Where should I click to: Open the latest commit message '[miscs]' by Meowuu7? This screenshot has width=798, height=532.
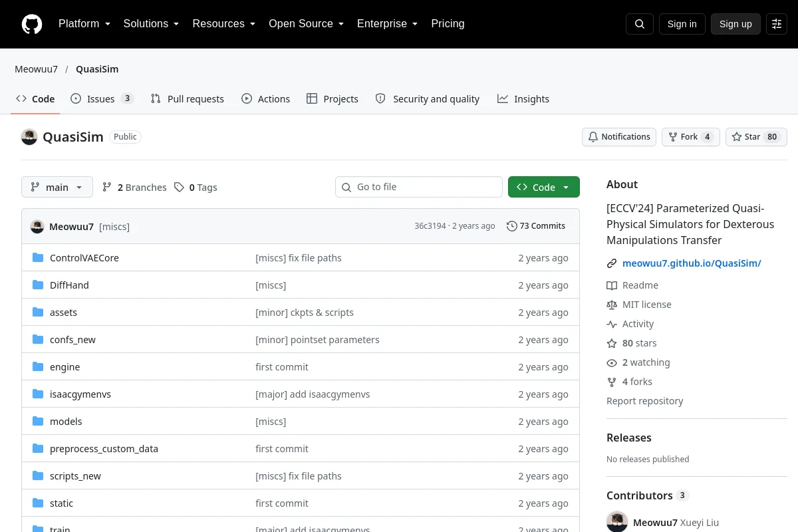point(114,227)
